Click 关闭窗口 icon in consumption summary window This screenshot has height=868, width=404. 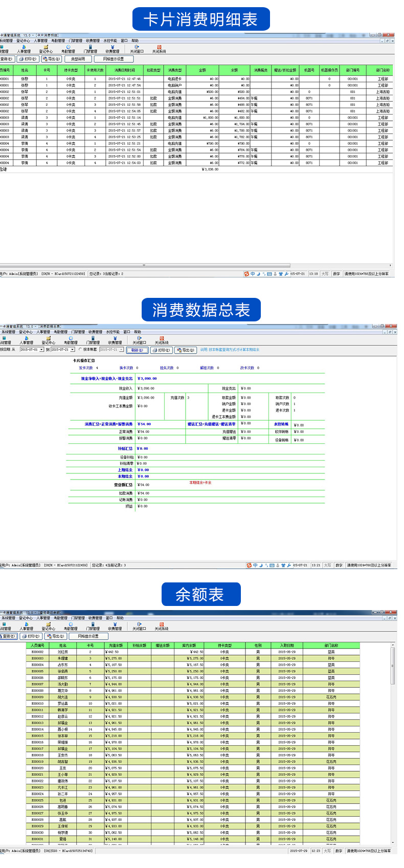point(139,340)
